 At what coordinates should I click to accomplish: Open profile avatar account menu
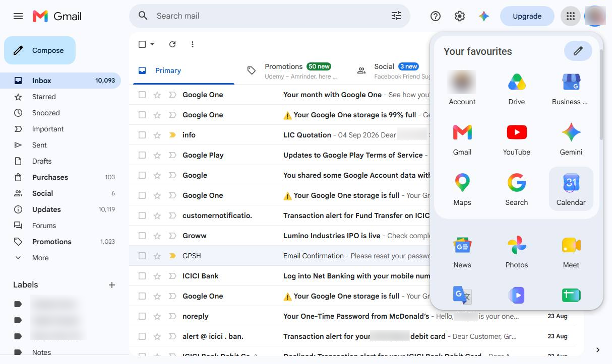coord(594,16)
